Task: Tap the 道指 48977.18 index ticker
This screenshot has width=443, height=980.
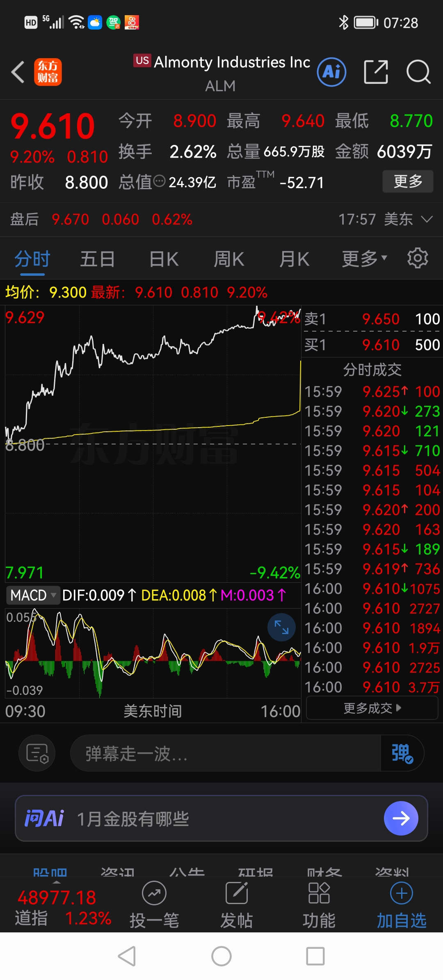Action: 63,907
